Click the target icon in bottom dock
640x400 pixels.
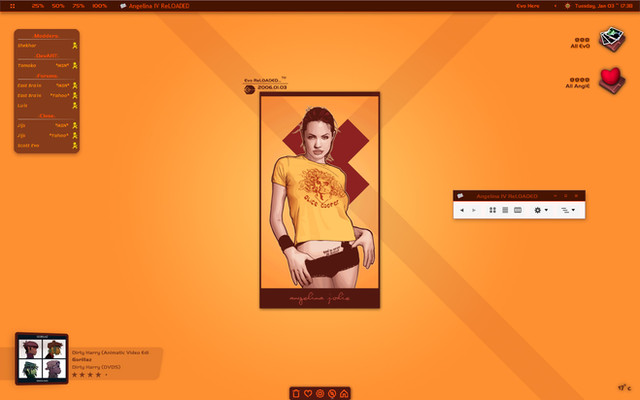320,393
